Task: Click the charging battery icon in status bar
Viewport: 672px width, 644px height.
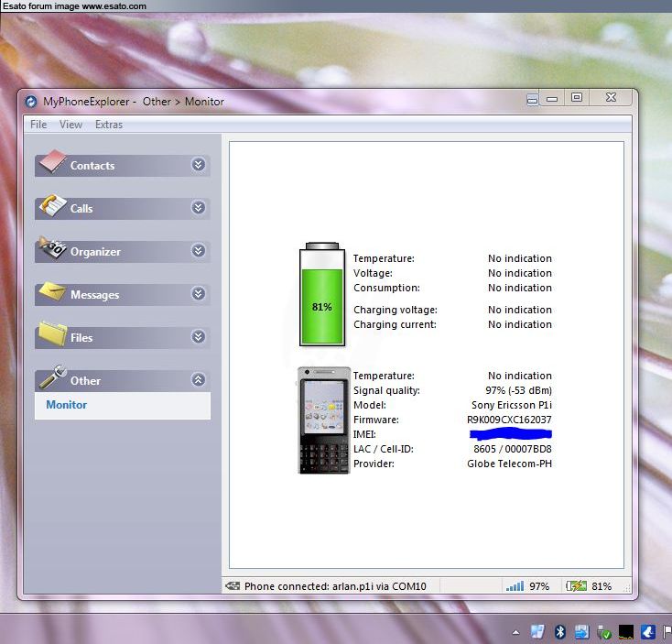Action: (x=577, y=586)
